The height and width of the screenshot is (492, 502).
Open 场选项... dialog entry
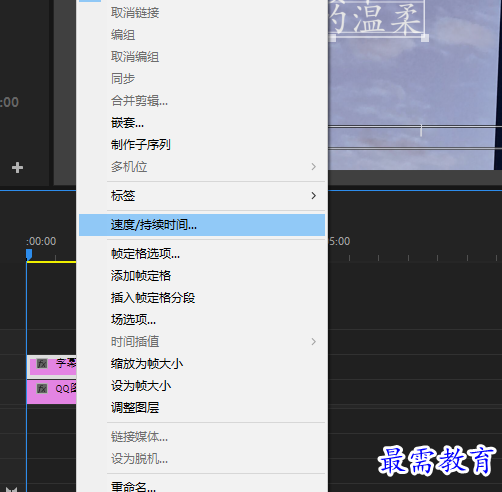202,320
